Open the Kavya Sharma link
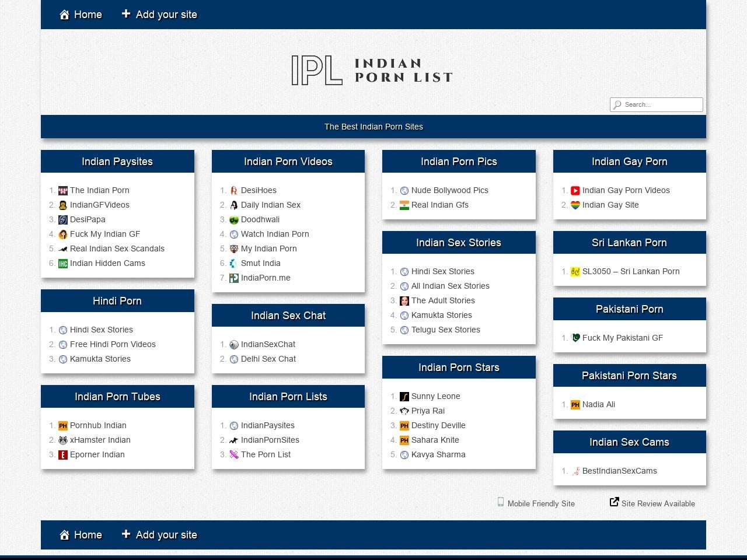Screen dimensions: 747x560 click(438, 455)
